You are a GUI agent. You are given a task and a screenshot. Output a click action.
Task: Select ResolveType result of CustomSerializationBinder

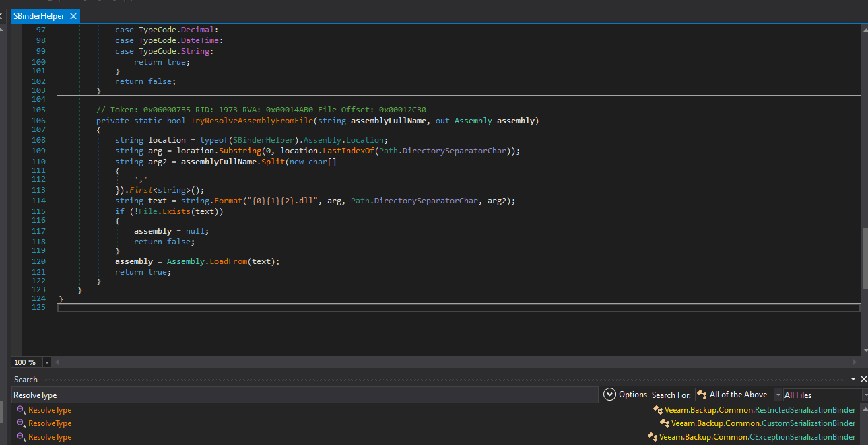pos(50,423)
